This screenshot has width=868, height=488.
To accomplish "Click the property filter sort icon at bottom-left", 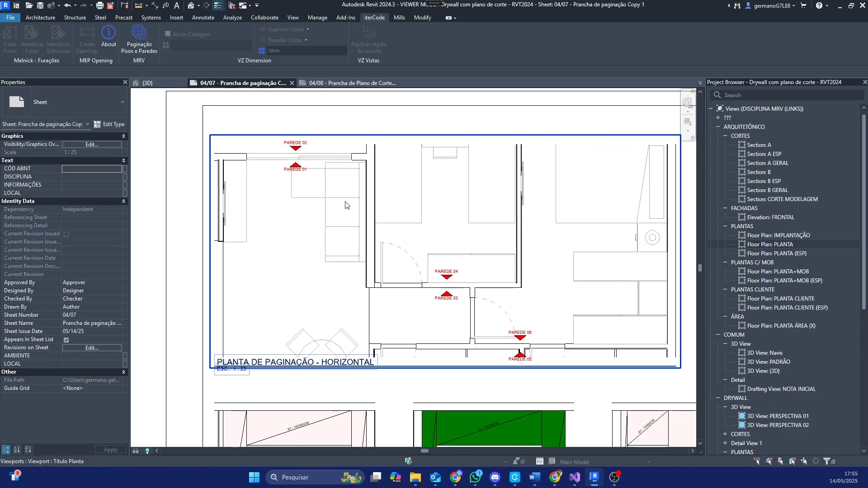I will point(6,450).
